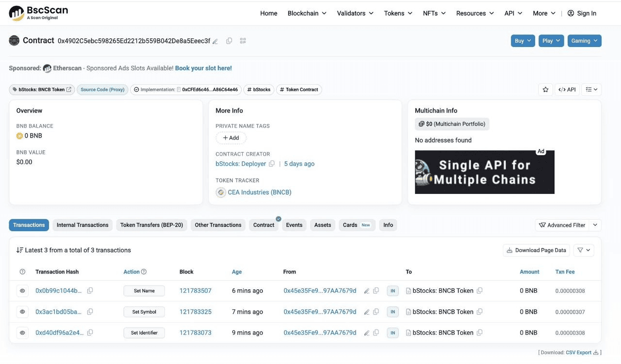Click the BscScan logo
The height and width of the screenshot is (364, 621).
pyautogui.click(x=38, y=13)
